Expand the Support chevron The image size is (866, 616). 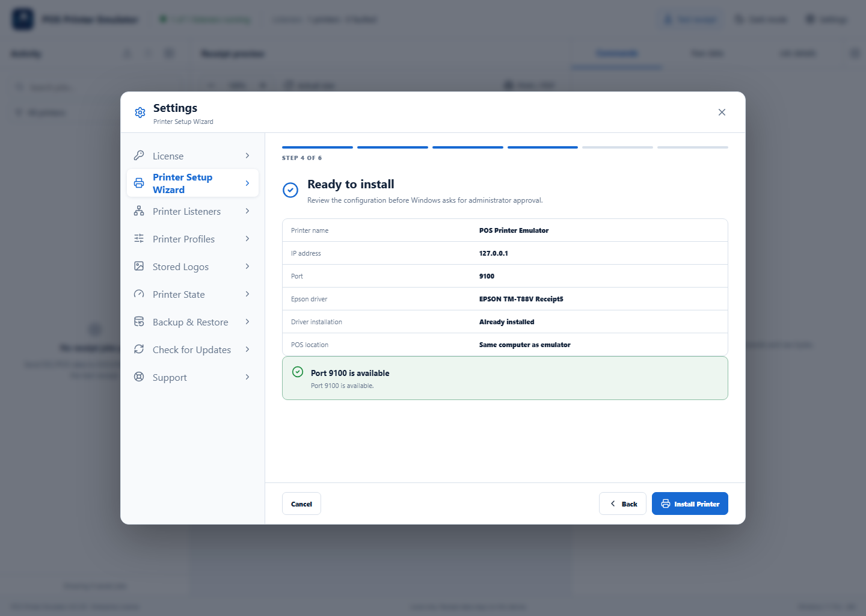click(247, 377)
